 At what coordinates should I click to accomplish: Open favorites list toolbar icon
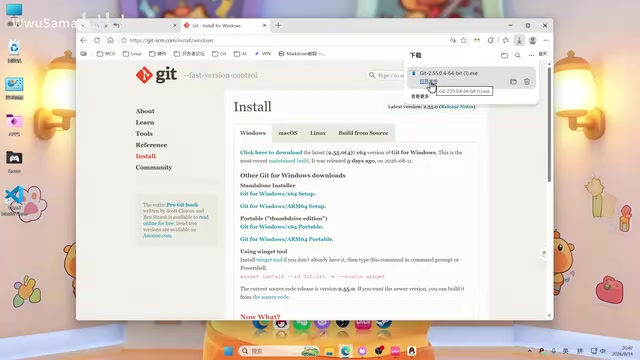coord(506,40)
